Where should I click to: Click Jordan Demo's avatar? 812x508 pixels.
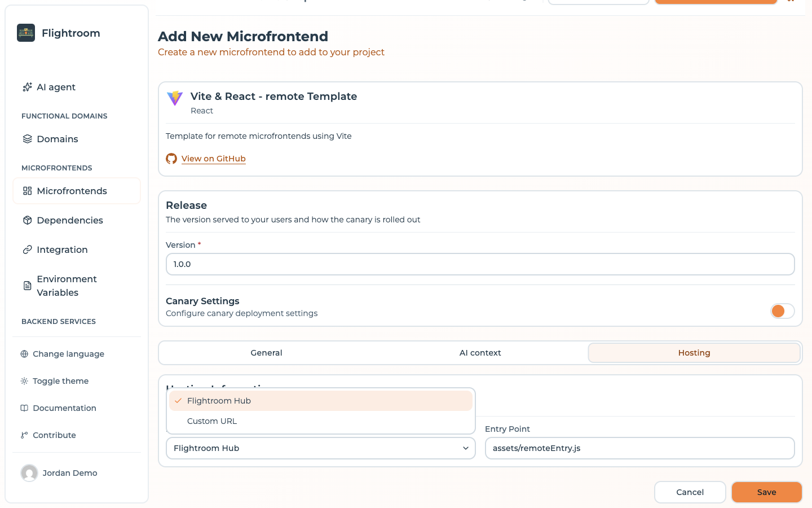click(x=29, y=473)
